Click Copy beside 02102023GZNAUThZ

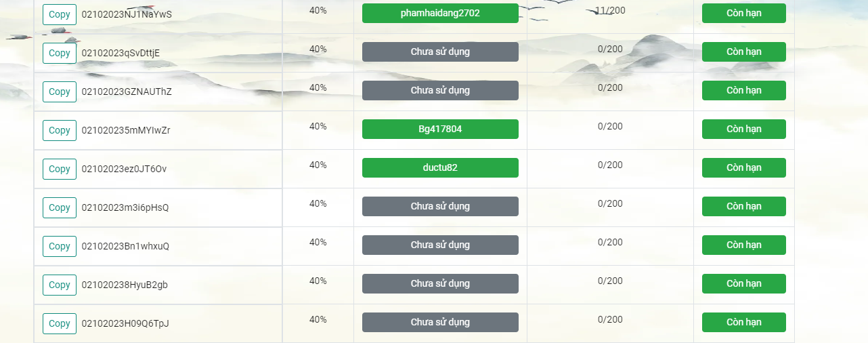(x=60, y=92)
